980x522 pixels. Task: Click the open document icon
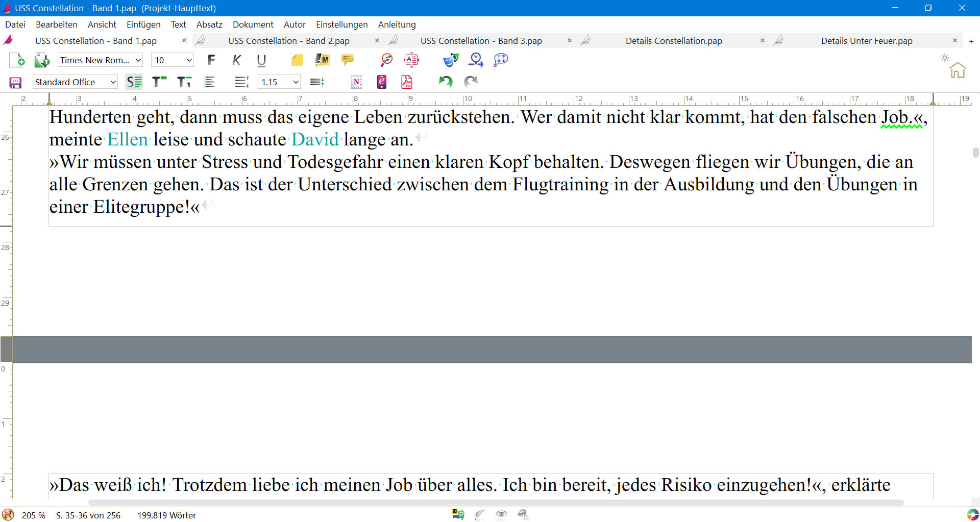click(x=42, y=60)
